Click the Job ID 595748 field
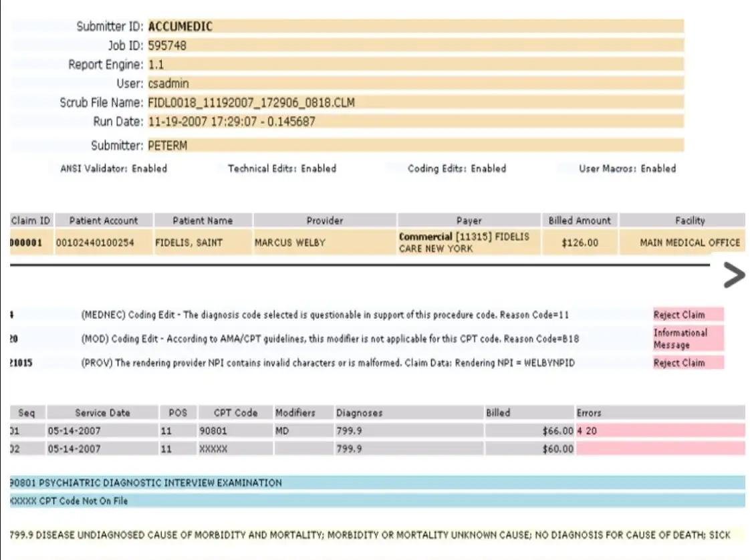750x560 pixels. 166,45
